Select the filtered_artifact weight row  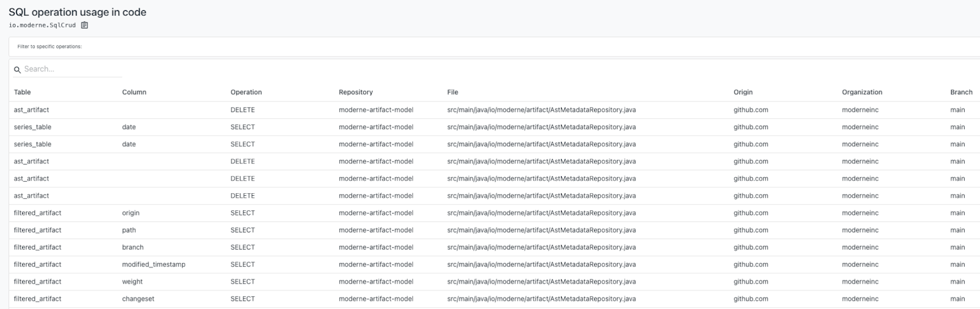pos(494,281)
